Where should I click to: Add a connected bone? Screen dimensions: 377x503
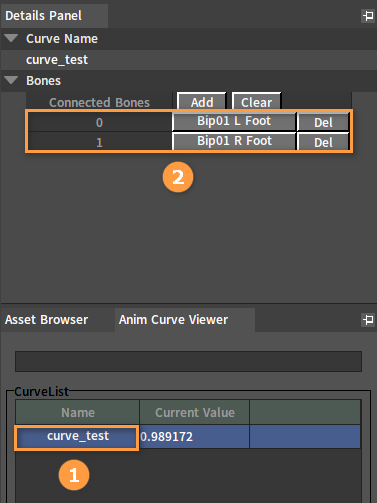pos(202,101)
